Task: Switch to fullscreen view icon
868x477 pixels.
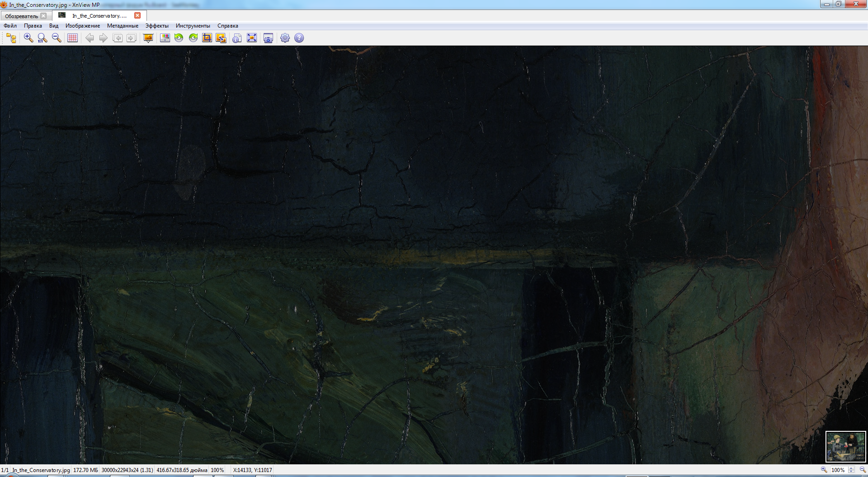Action: point(252,38)
